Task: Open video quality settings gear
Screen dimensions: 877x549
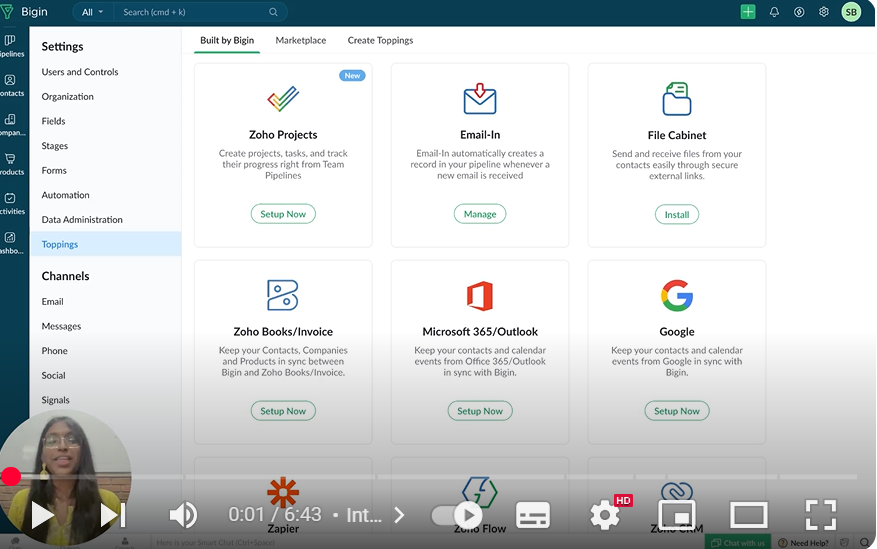Action: tap(605, 515)
